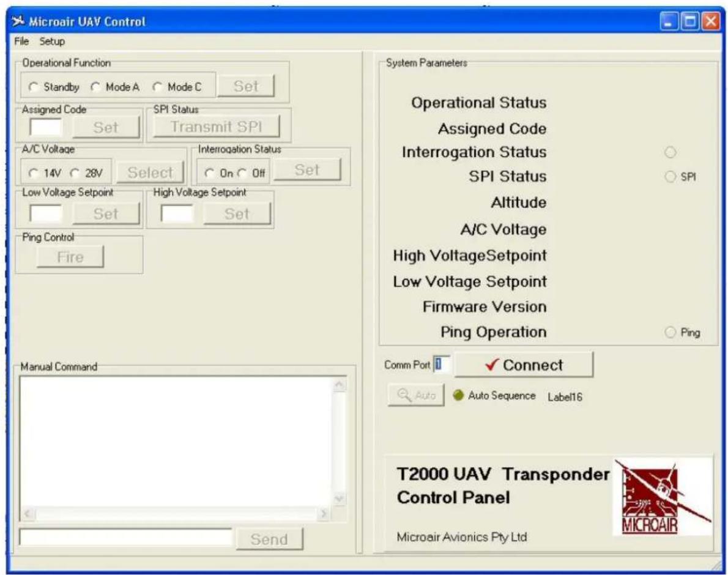Click Select in A/C Voltage group
Image resolution: width=728 pixels, height=575 pixels.
click(150, 172)
